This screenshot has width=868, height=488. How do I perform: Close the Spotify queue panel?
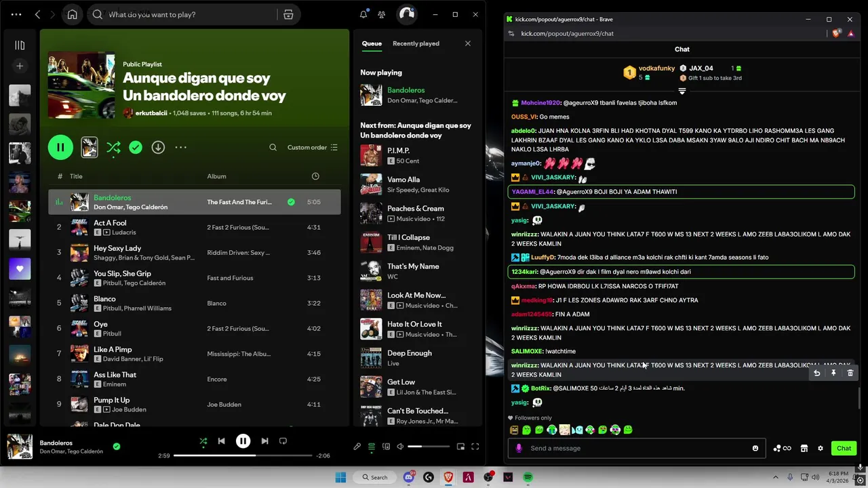pos(467,43)
